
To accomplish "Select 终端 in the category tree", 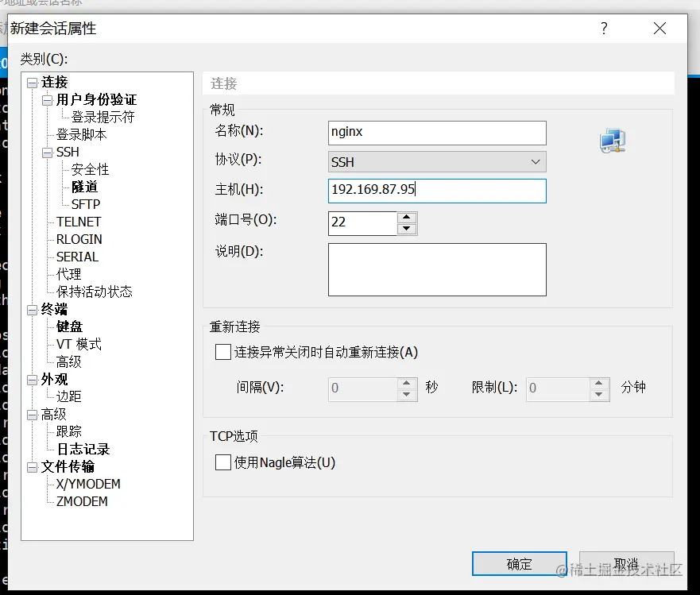I will coord(54,309).
